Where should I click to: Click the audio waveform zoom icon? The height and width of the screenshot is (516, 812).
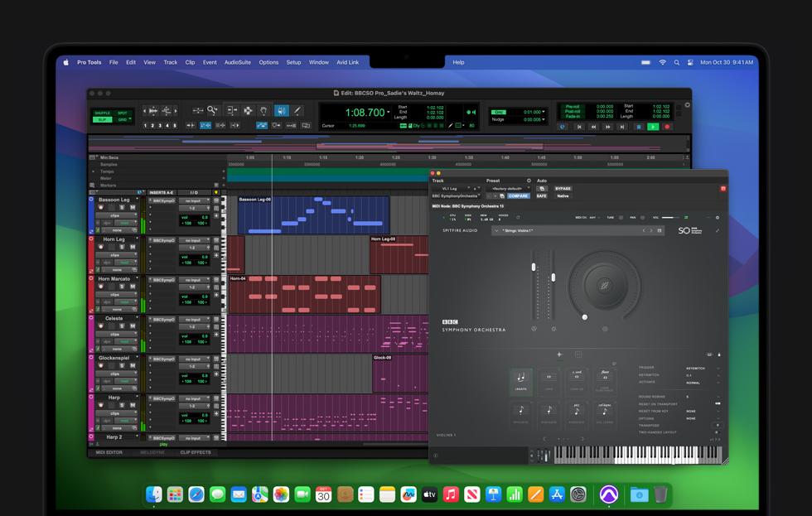[153, 110]
